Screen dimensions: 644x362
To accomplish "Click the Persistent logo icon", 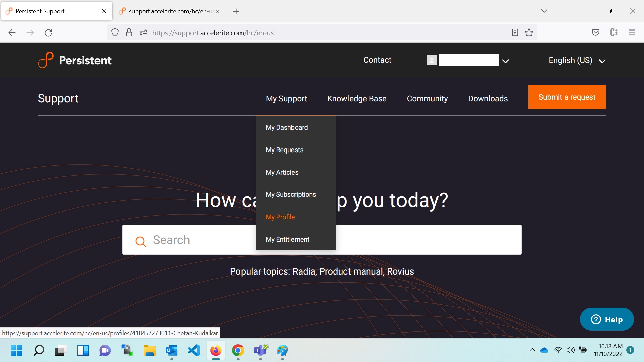I will 46,60.
